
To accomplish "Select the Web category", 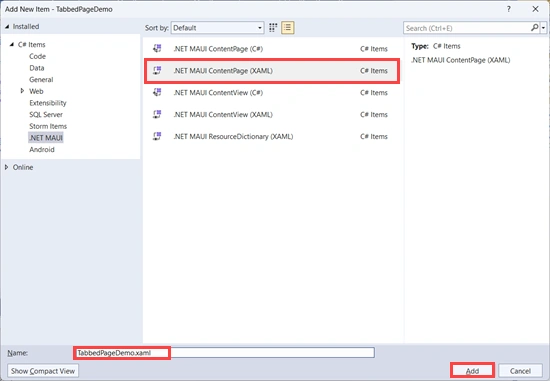I will click(x=36, y=91).
